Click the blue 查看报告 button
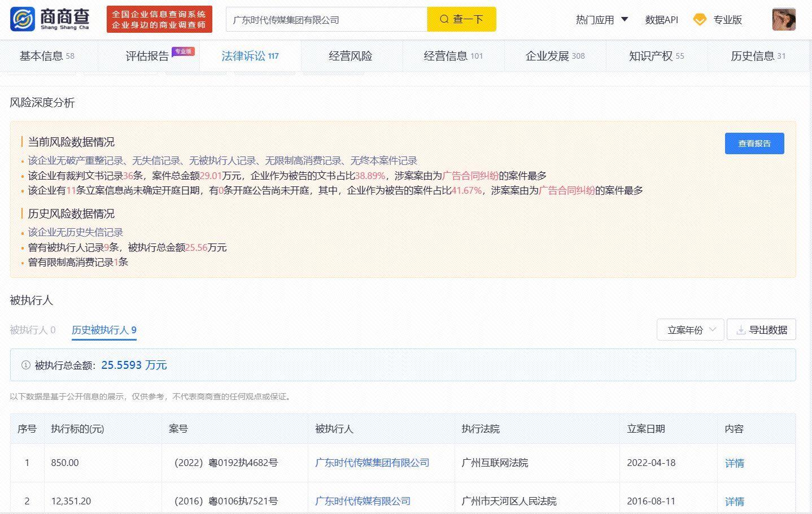The image size is (812, 514). pyautogui.click(x=754, y=143)
